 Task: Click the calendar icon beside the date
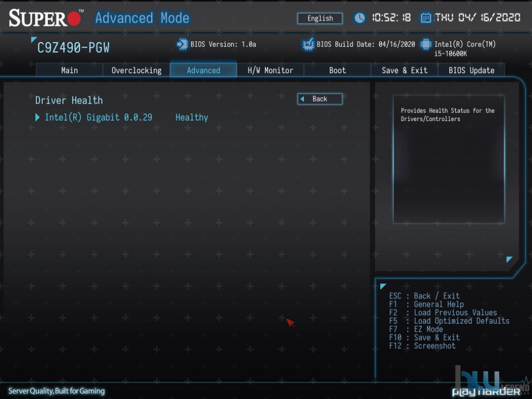[x=426, y=17]
